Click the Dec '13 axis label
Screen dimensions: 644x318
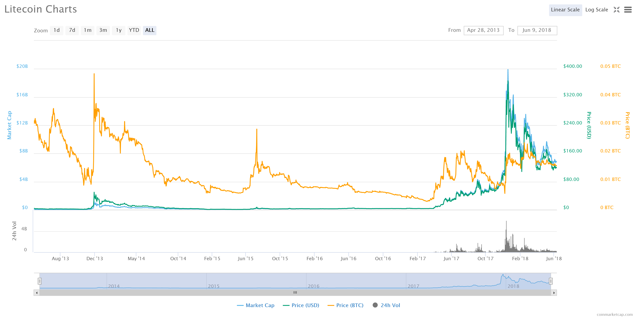(x=94, y=259)
